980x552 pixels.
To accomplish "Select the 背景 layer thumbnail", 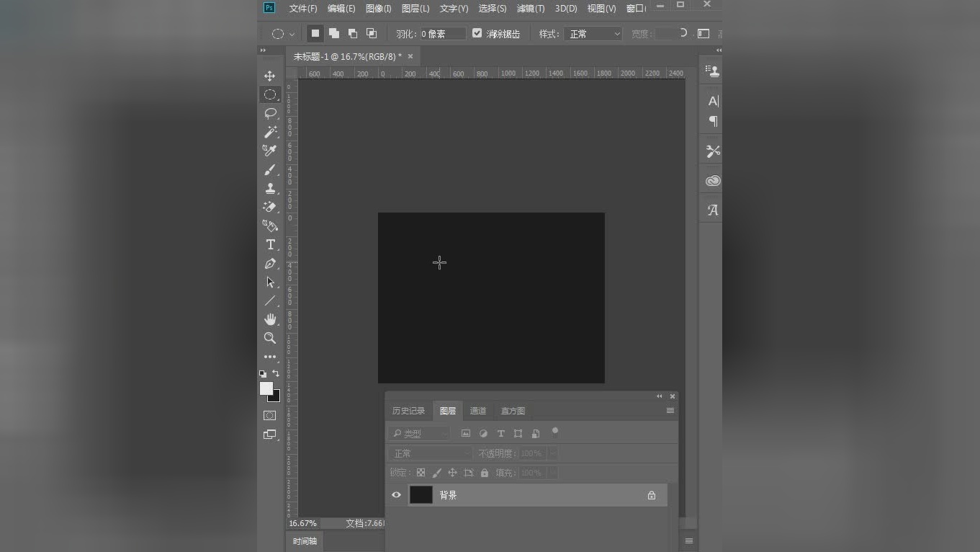I will pyautogui.click(x=421, y=495).
